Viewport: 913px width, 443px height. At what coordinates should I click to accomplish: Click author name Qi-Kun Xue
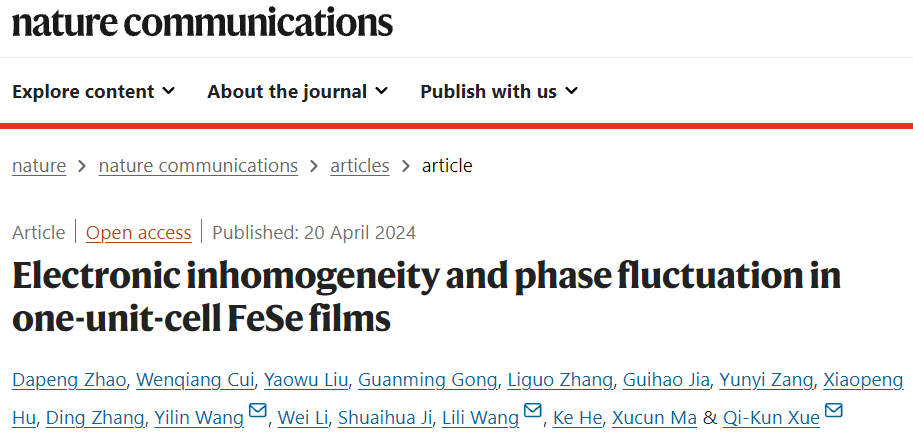tap(771, 418)
